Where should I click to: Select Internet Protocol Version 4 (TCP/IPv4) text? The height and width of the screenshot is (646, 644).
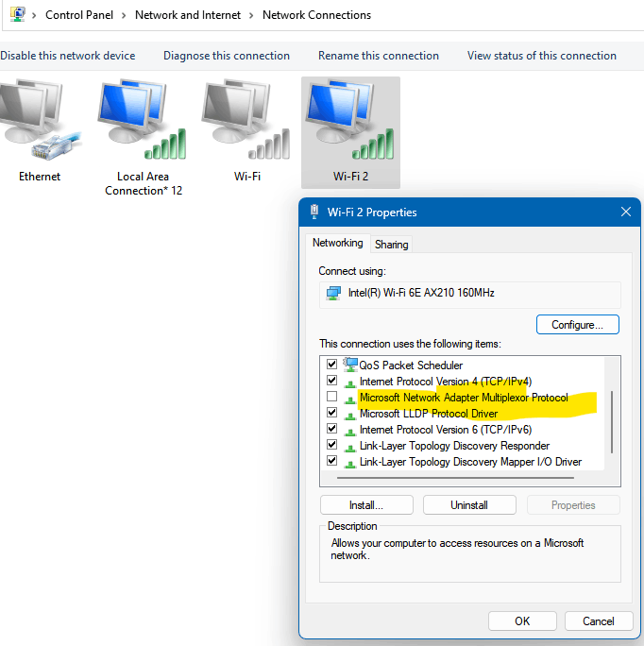(x=446, y=382)
